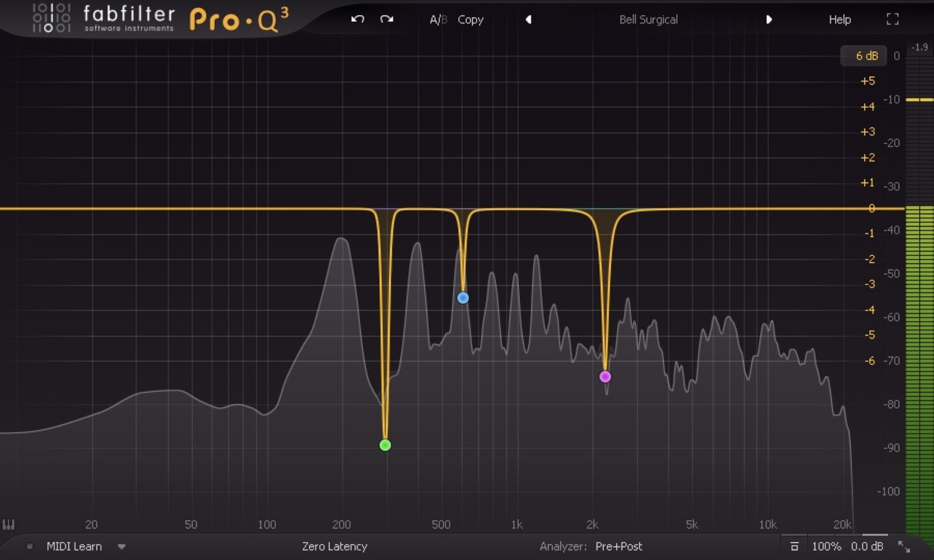
Task: Click the 10k frequency axis label
Action: click(768, 525)
